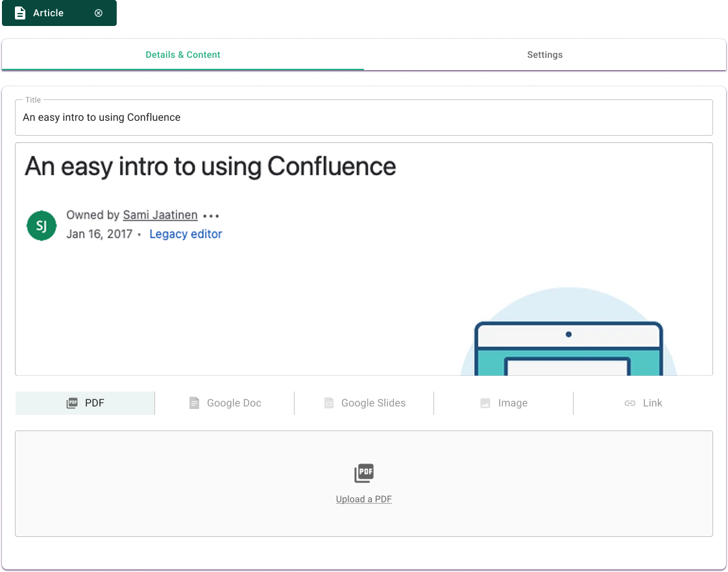This screenshot has width=728, height=572.
Task: Switch to the Details & Content tab
Action: click(183, 55)
